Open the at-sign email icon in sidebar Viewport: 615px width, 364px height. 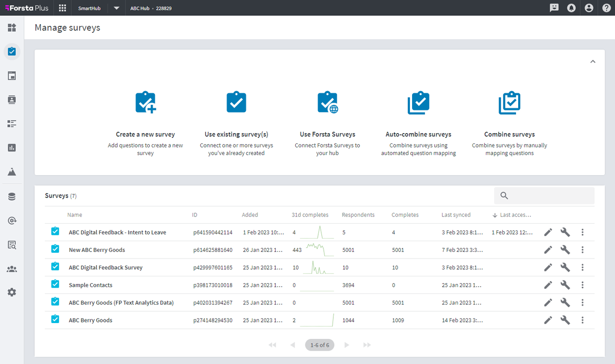coord(12,221)
